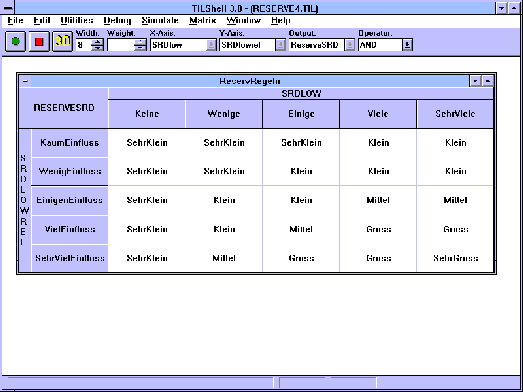Click the vertical SRDLOWREL axis label
The width and height of the screenshot is (523, 392).
(25, 200)
